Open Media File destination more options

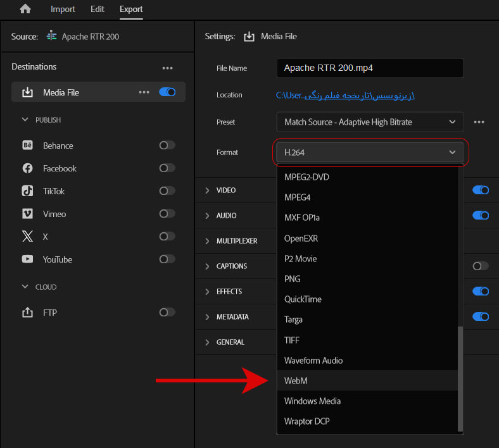[144, 92]
